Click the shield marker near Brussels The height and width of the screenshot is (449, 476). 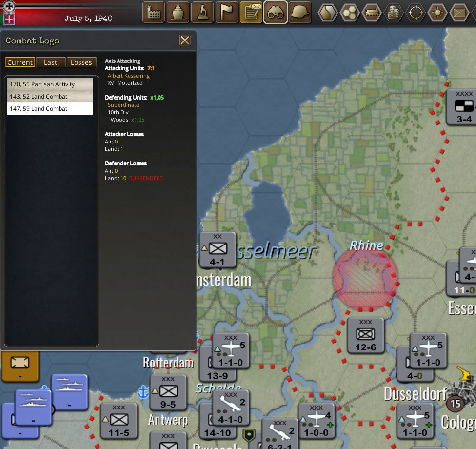(x=249, y=435)
